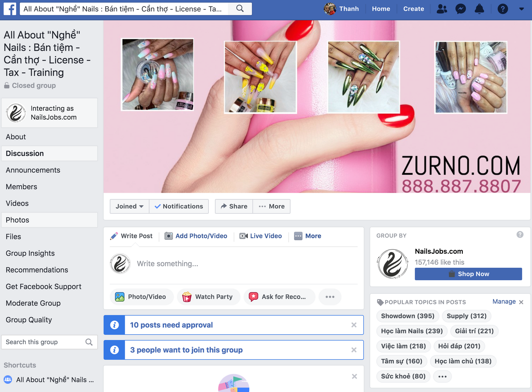Open the More menu beside Share

point(271,206)
